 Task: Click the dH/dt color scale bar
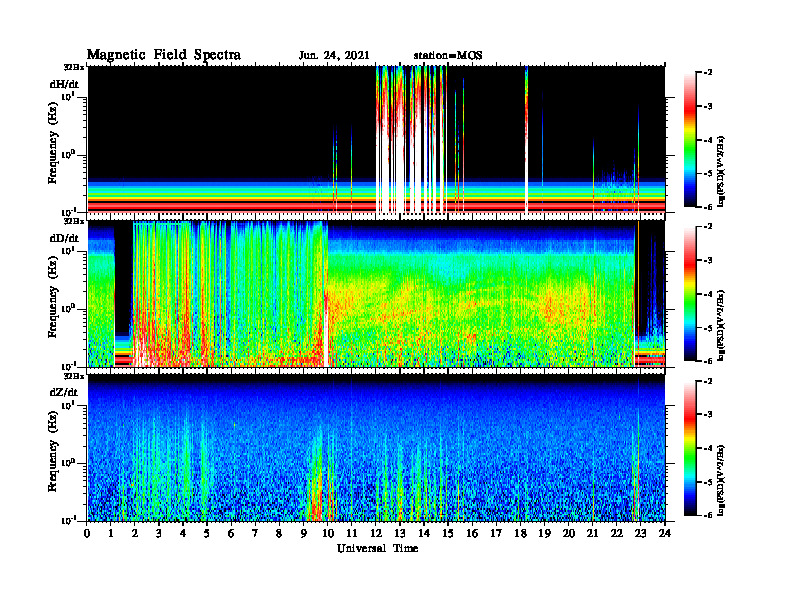(x=689, y=140)
